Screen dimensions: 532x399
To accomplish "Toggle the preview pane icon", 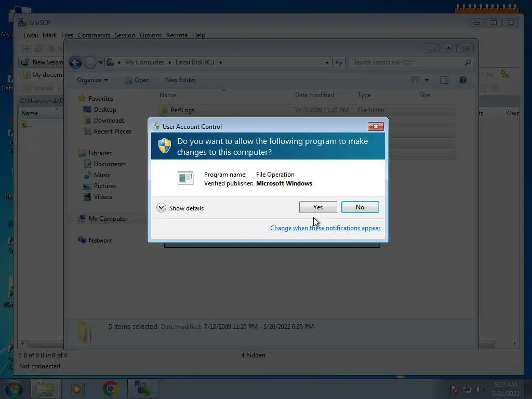I will click(x=444, y=80).
